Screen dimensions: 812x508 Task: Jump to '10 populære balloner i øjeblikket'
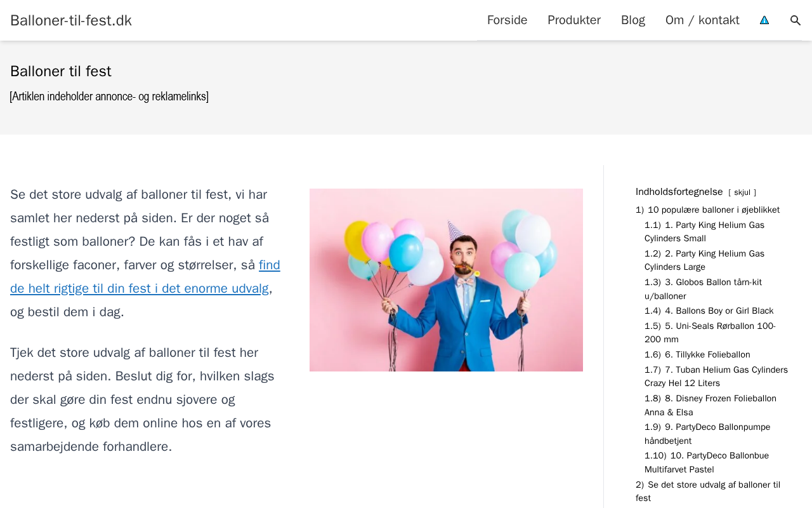[713, 210]
